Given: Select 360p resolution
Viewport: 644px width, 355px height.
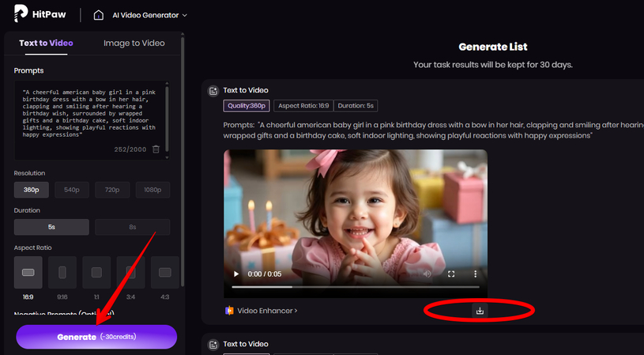Looking at the screenshot, I should click(x=32, y=190).
